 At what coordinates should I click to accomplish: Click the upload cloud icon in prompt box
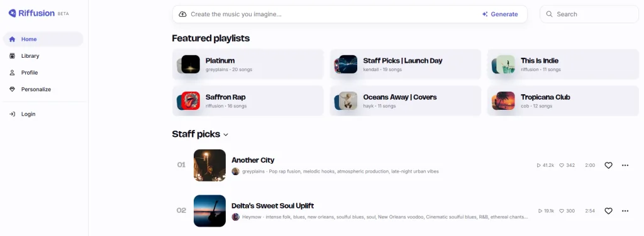pyautogui.click(x=183, y=14)
